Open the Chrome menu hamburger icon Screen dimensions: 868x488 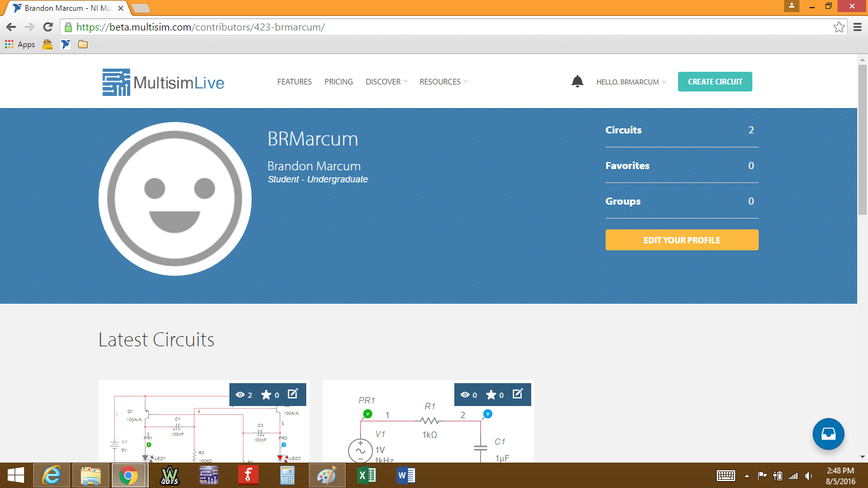857,27
